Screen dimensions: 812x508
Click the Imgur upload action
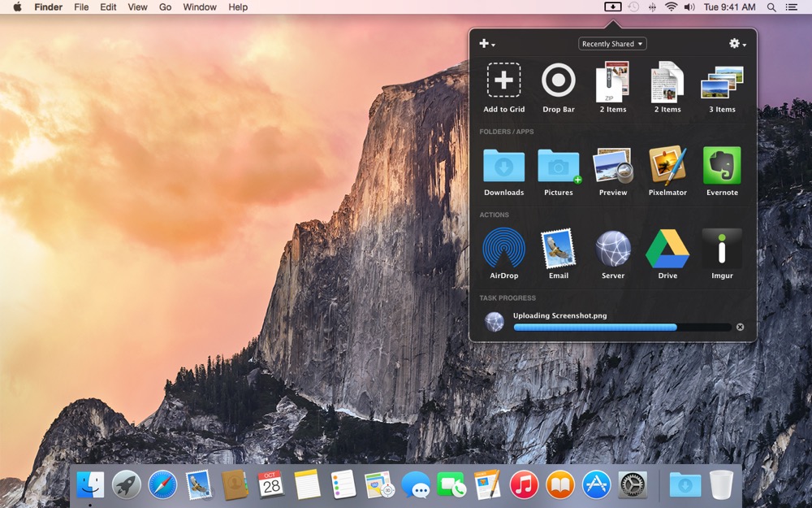(x=722, y=249)
